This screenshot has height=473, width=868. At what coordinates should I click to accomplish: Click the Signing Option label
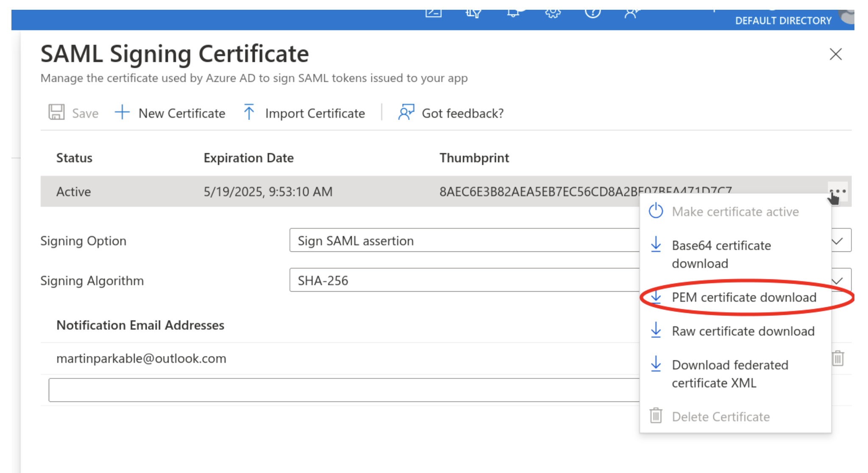coord(83,241)
